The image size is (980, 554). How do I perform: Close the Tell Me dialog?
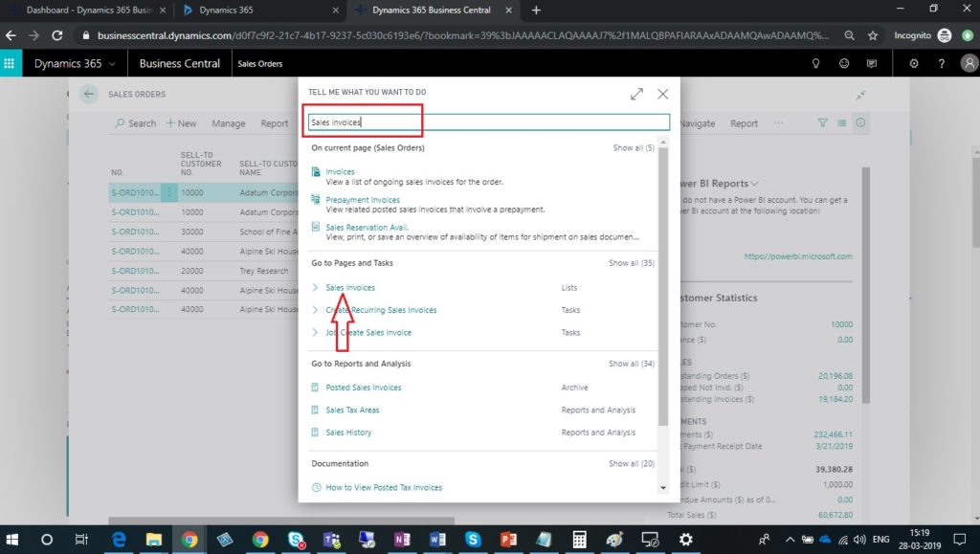663,94
